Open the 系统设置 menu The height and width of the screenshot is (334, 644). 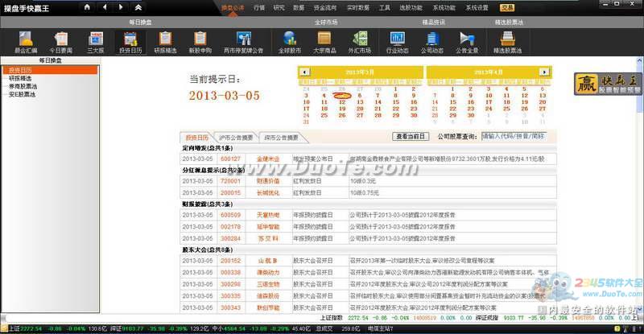[x=477, y=8]
